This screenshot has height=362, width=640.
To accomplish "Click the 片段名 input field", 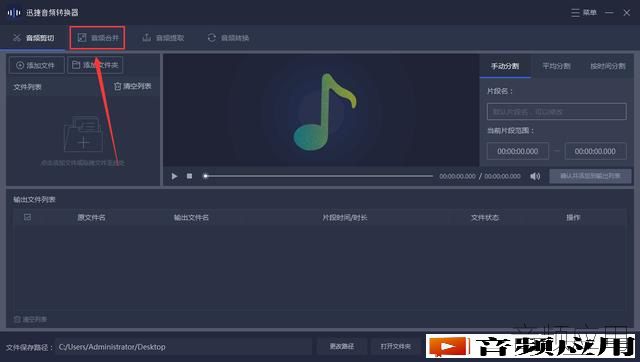I will pos(557,111).
